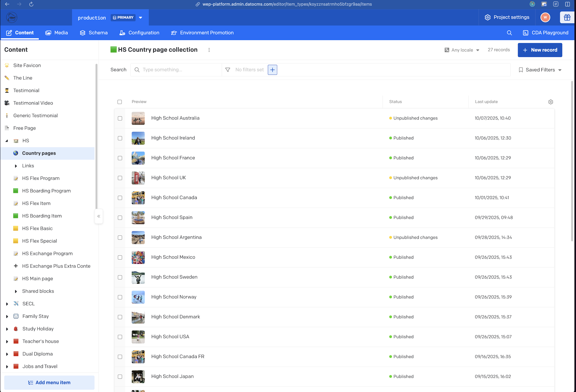Viewport: 576px width, 392px height.
Task: Toggle the select-all records checkbox
Action: click(120, 102)
